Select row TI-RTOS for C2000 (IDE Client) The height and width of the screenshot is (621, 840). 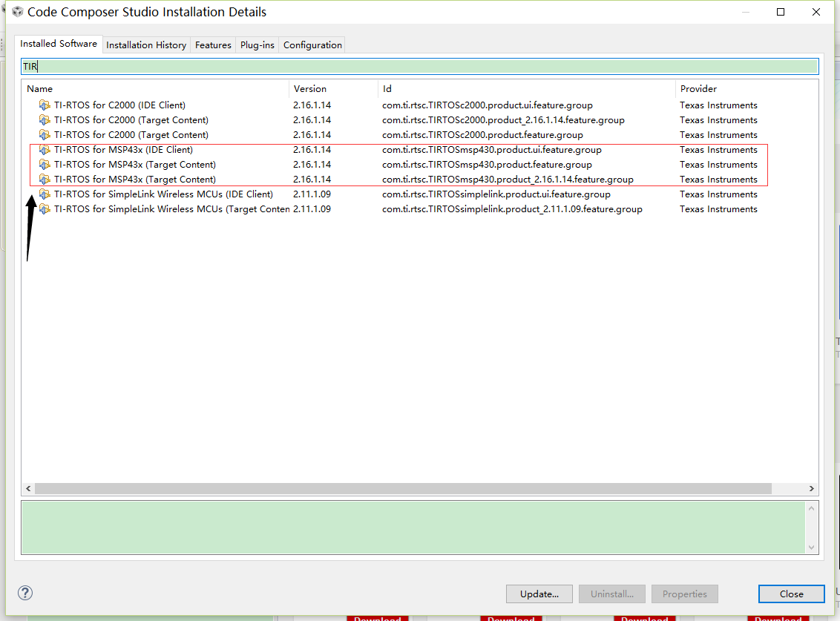click(420, 105)
